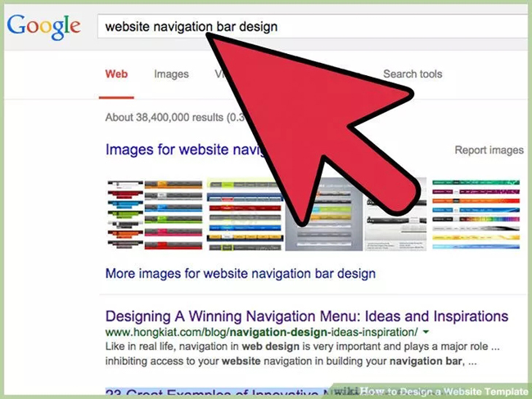Open last thumbnail with rainbow striped bars
This screenshot has height=399, width=532.
476,215
